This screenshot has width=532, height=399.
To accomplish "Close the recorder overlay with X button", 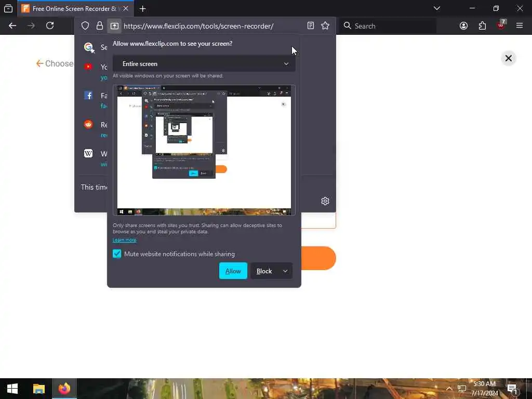I will click(x=508, y=58).
